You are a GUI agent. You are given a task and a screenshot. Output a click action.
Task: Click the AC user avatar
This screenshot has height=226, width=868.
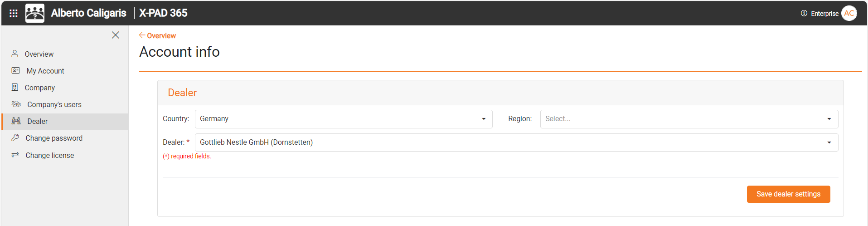849,13
